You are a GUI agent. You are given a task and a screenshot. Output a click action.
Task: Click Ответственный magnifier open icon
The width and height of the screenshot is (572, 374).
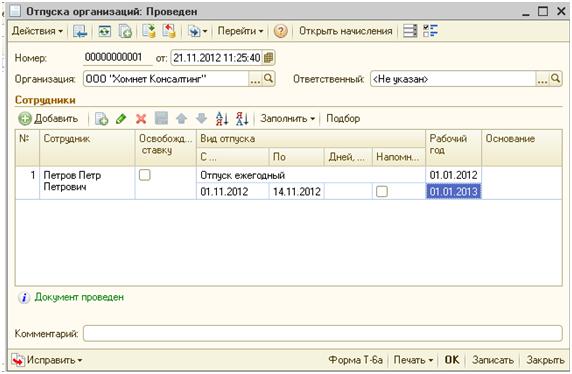coord(556,79)
